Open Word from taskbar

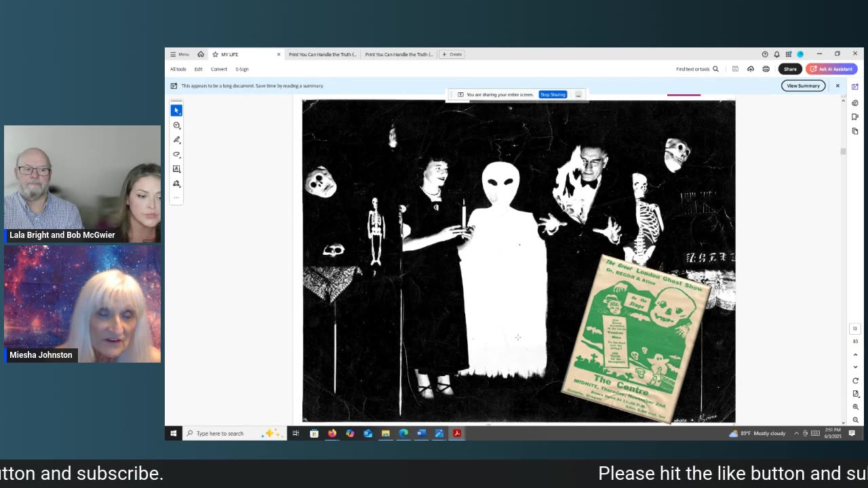(421, 433)
